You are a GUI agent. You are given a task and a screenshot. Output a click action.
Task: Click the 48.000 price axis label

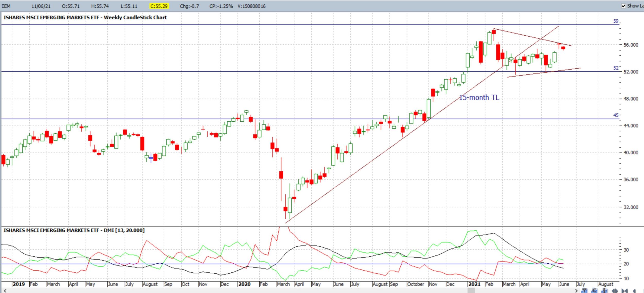click(631, 99)
